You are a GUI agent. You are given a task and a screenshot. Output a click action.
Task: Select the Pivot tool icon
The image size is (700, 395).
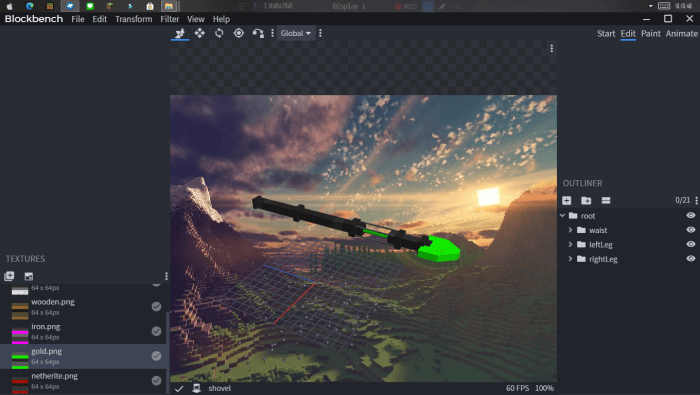pyautogui.click(x=239, y=33)
